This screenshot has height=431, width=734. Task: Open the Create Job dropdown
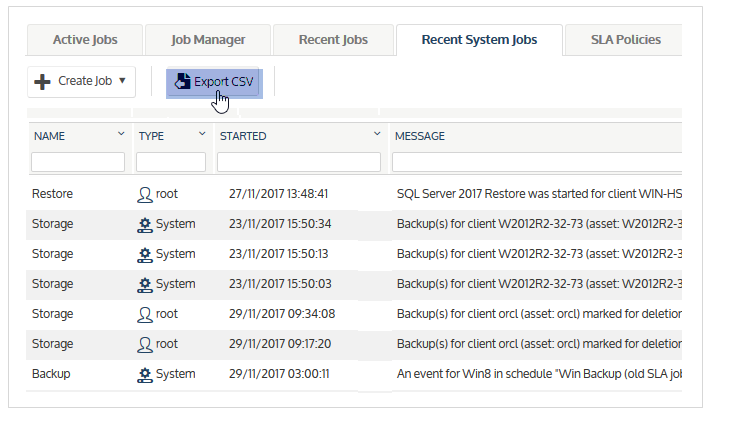coord(81,81)
